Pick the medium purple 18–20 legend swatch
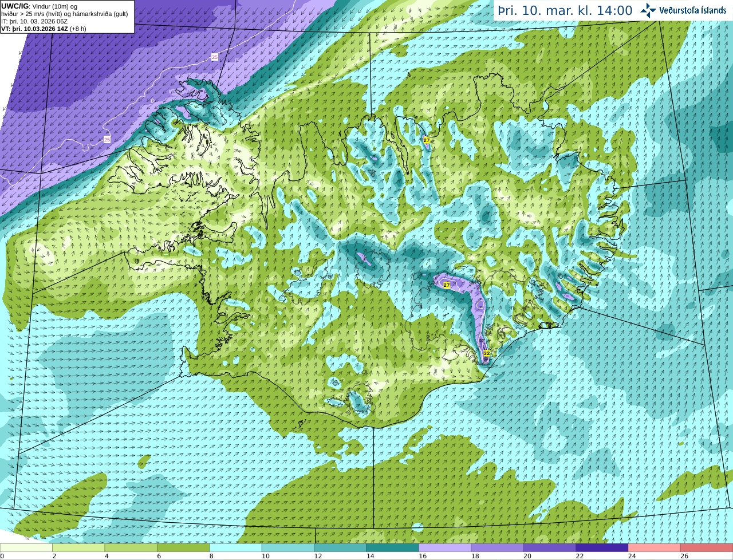This screenshot has width=733, height=560. pos(498,547)
